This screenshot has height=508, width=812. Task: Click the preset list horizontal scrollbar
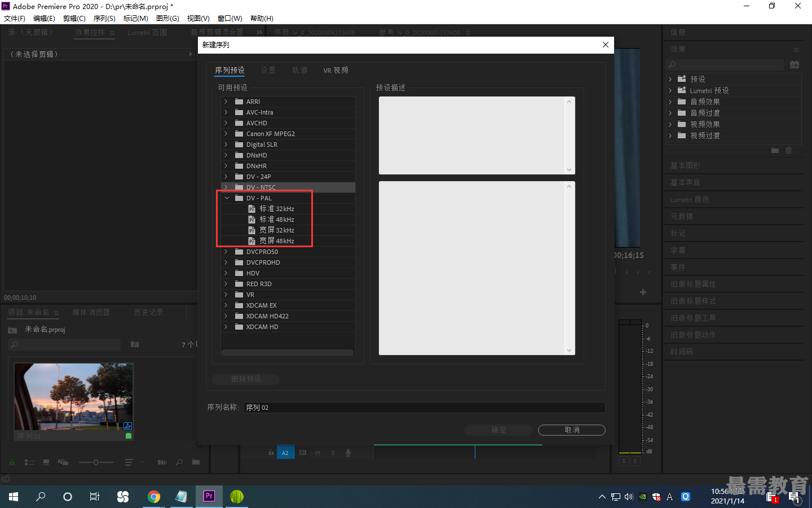coord(288,352)
